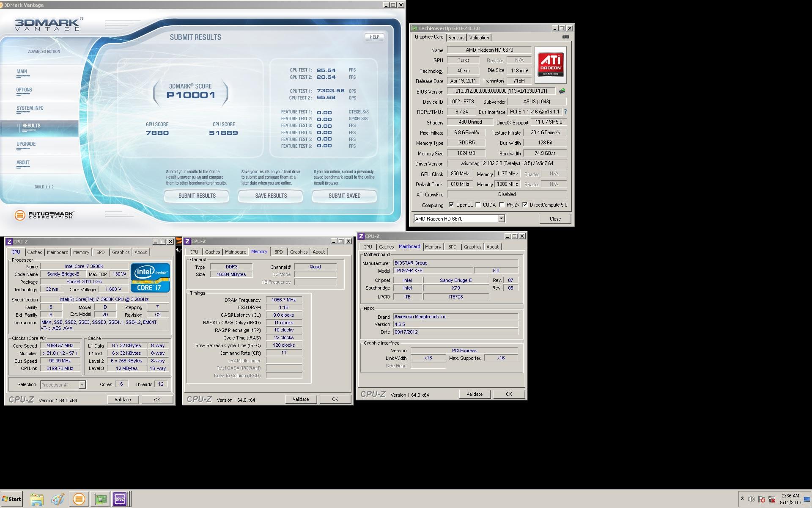Click the GPU-Z title bar icon

coord(414,28)
